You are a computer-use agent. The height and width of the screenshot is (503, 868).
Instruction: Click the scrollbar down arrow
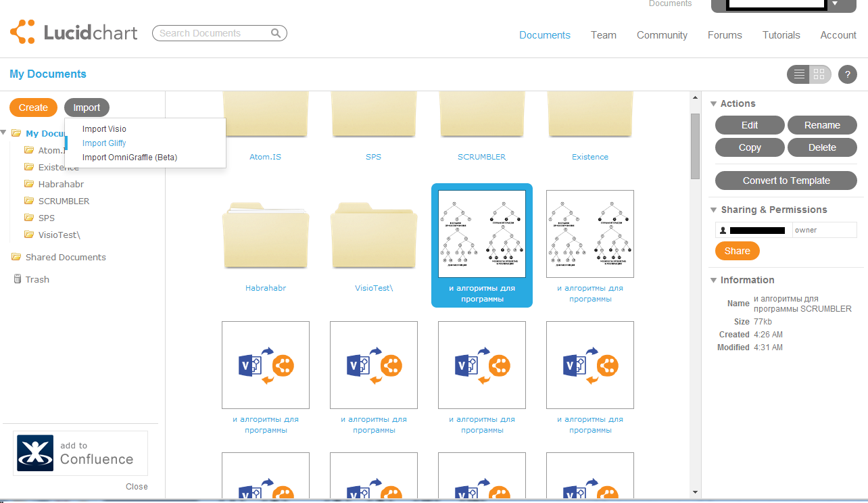tap(695, 493)
